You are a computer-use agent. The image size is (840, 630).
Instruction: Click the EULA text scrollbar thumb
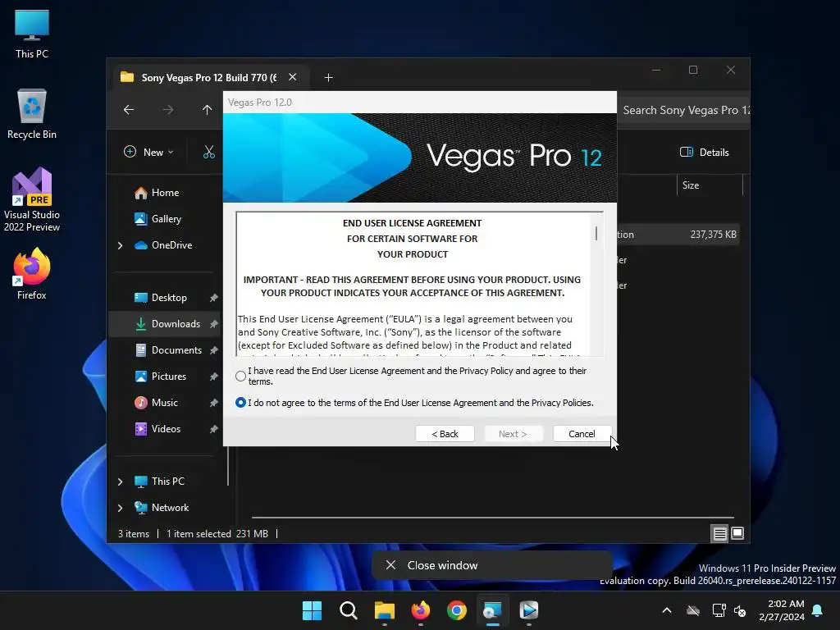click(596, 233)
